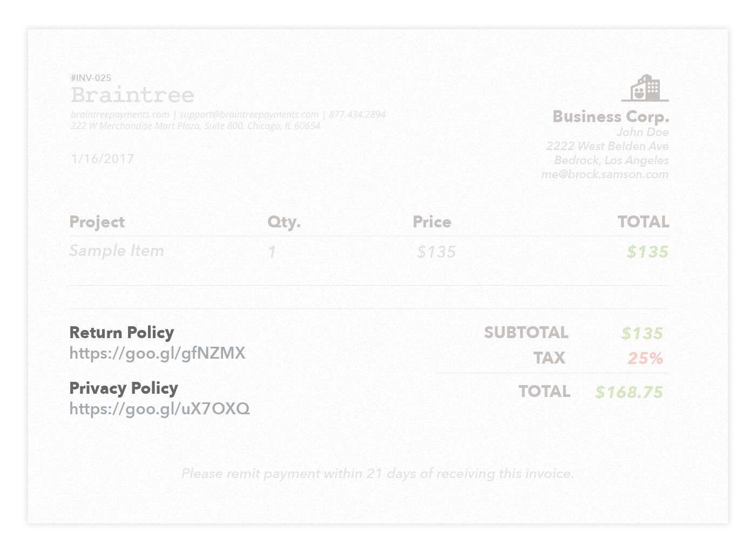Click the 25% tax rate value
Viewport: 756px width, 552px height.
tap(645, 359)
